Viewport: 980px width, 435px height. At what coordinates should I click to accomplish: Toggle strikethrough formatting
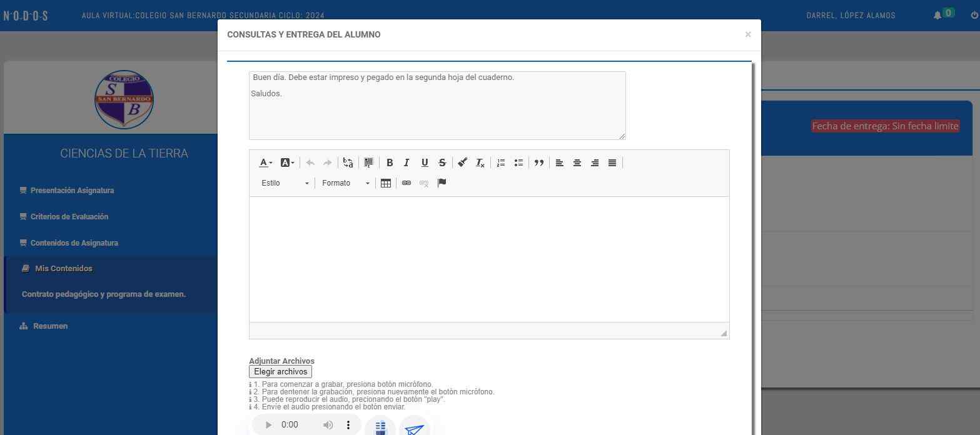442,162
